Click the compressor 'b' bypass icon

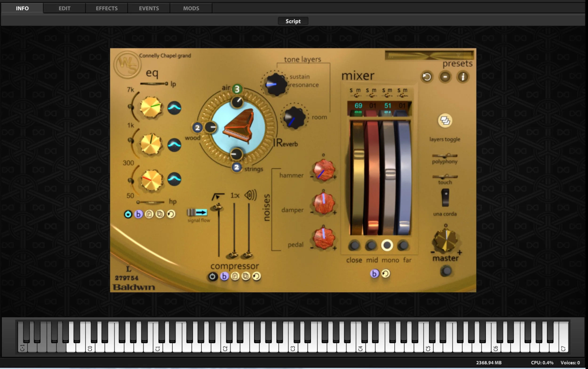coord(224,276)
